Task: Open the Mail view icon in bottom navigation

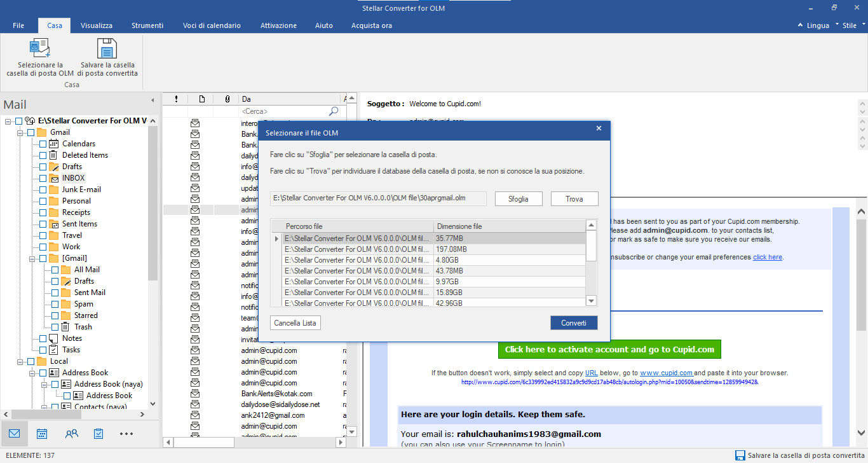Action: coord(14,434)
